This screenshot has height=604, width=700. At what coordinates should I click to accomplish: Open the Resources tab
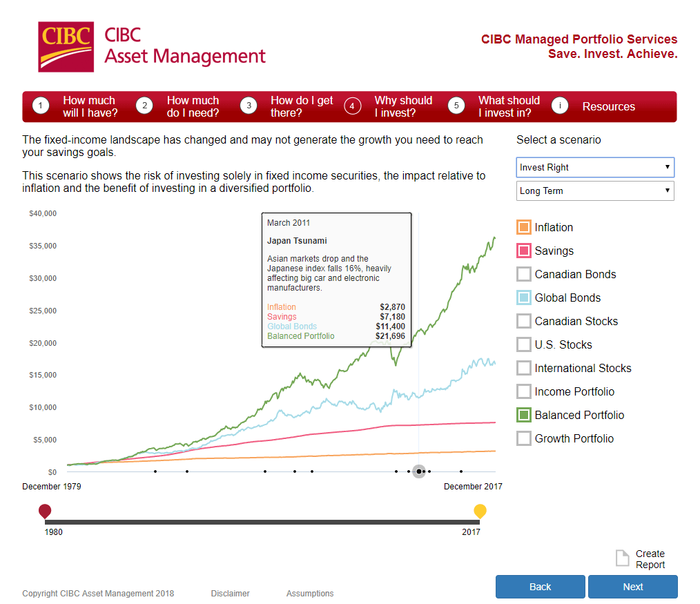[x=608, y=107]
